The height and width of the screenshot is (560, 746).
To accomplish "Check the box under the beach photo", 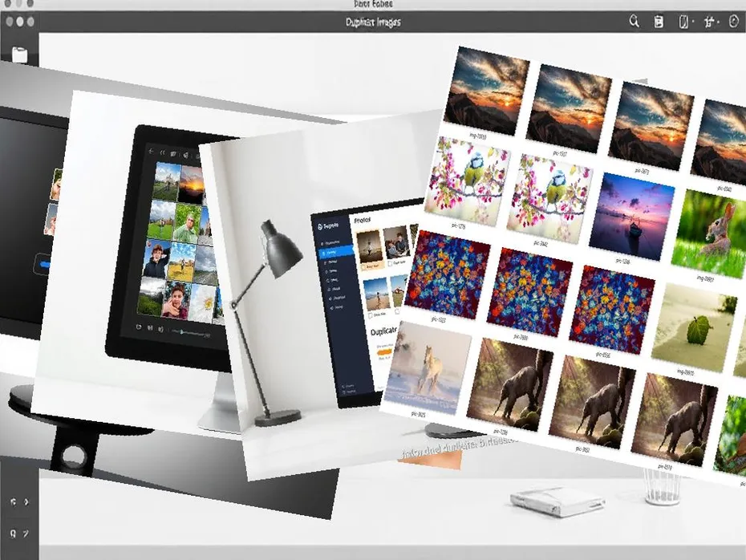I will [x=372, y=314].
